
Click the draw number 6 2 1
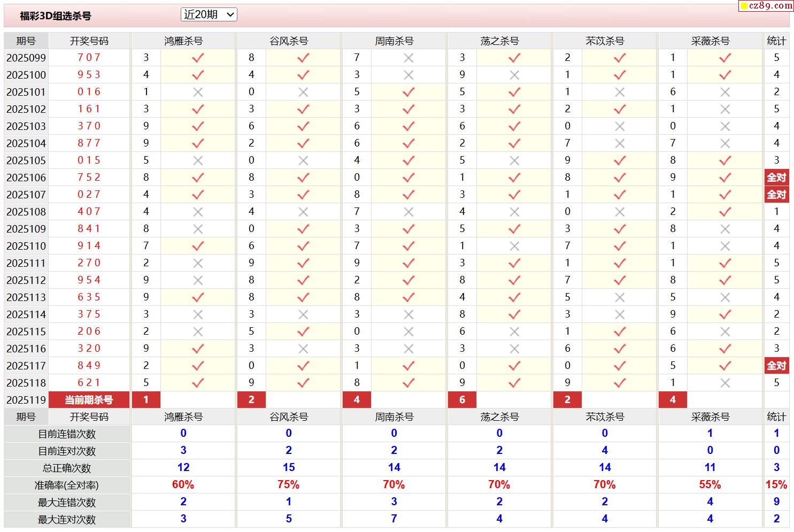(89, 383)
